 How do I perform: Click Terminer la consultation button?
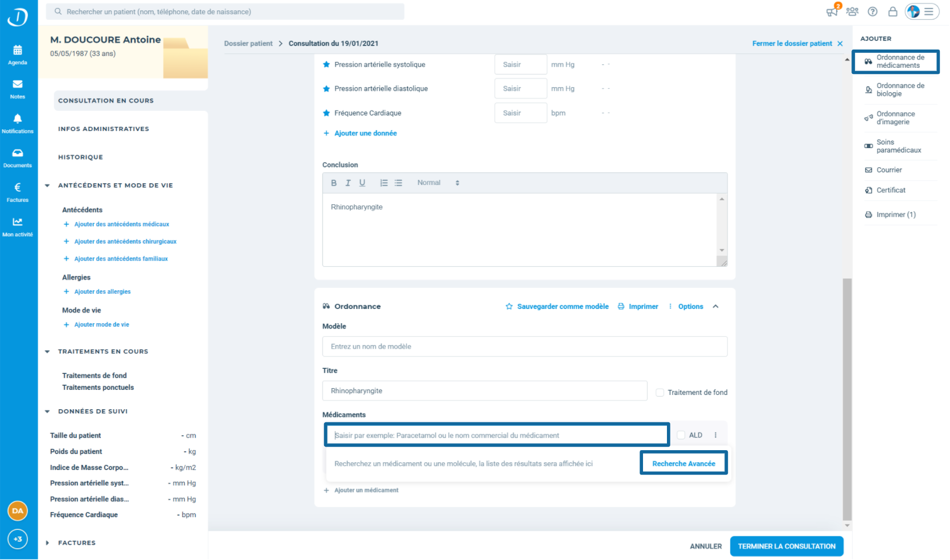(786, 546)
